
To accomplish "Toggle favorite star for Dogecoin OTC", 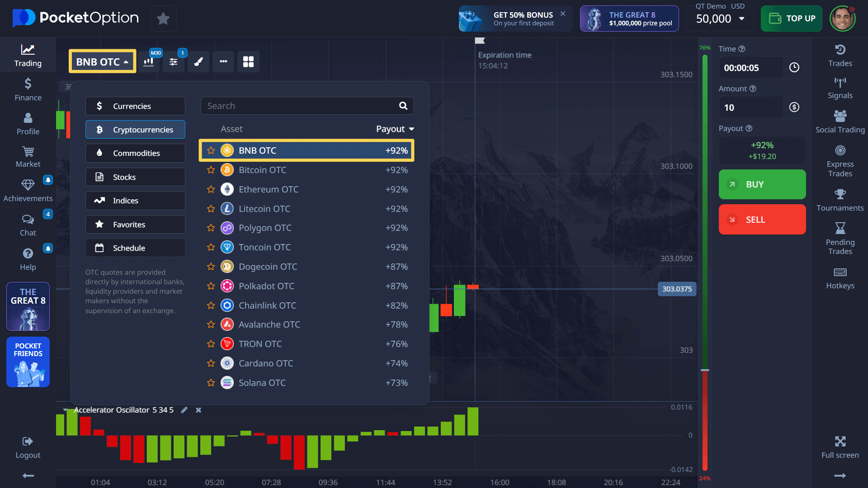I will click(211, 267).
